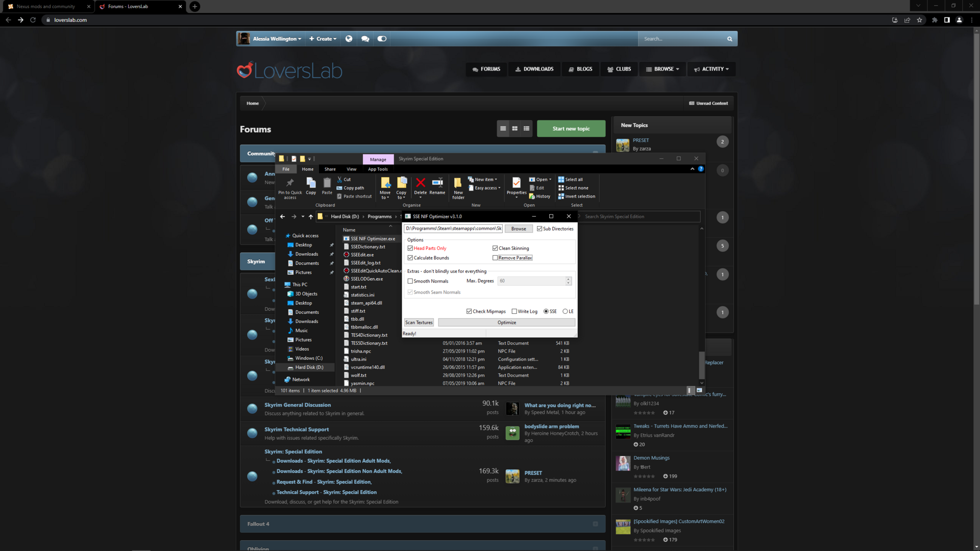Image resolution: width=980 pixels, height=551 pixels.
Task: Click the History icon in ribbon
Action: pos(532,196)
